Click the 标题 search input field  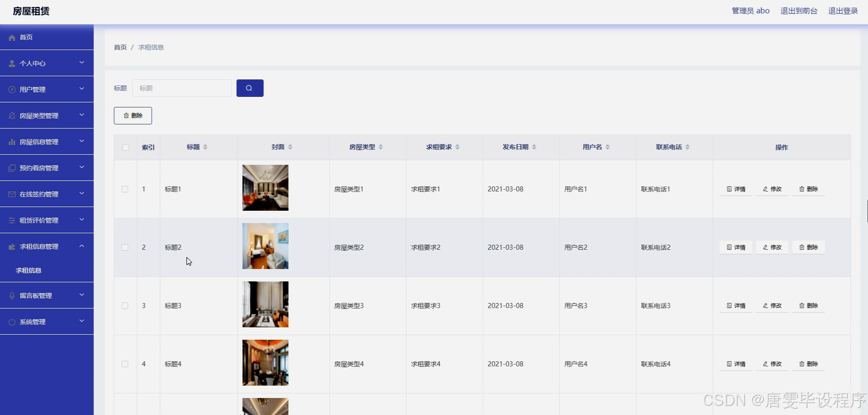tap(182, 88)
